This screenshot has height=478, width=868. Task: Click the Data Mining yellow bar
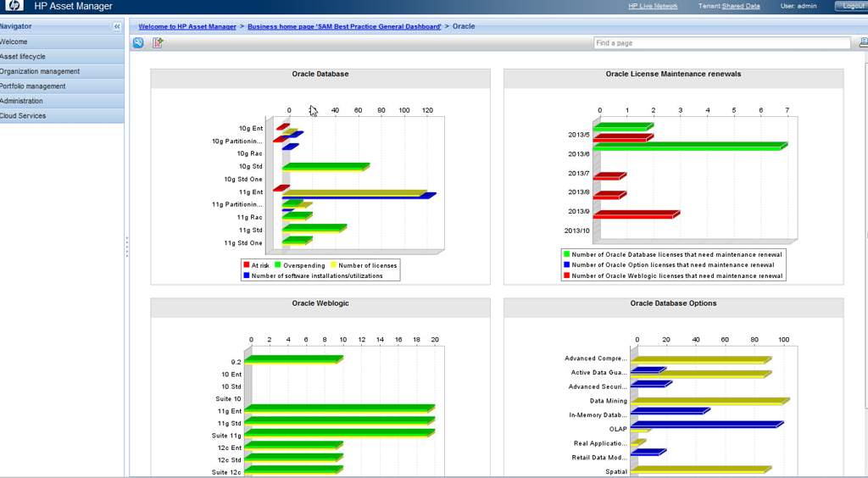[x=710, y=401]
